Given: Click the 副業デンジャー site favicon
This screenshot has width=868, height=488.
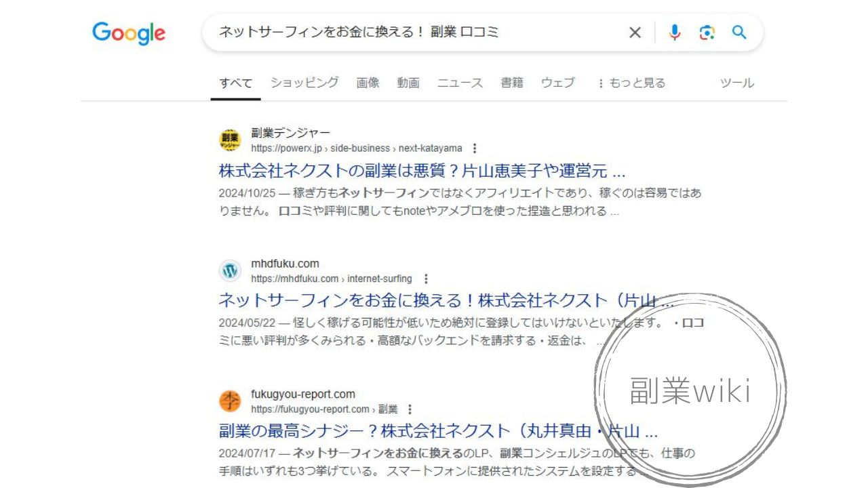Looking at the screenshot, I should tap(230, 140).
